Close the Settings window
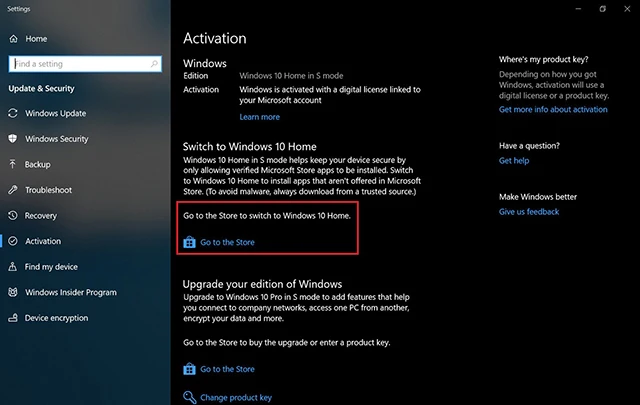This screenshot has height=405, width=640. (627, 9)
